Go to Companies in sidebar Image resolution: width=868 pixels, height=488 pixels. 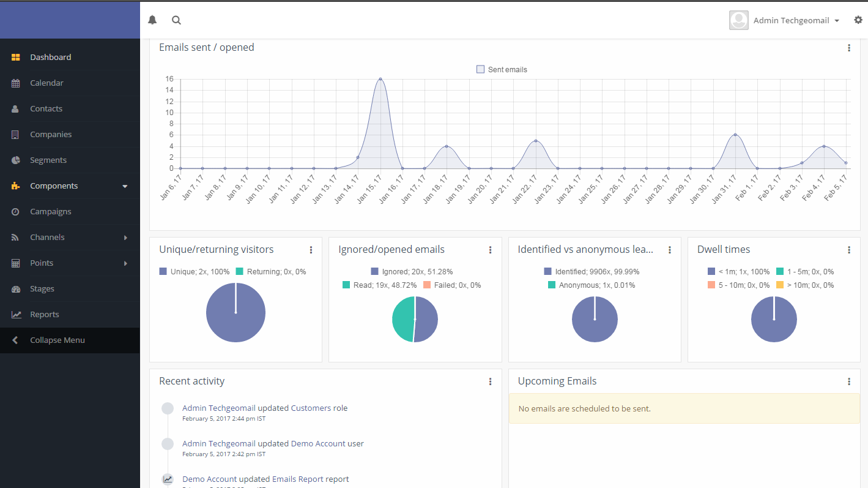51,135
